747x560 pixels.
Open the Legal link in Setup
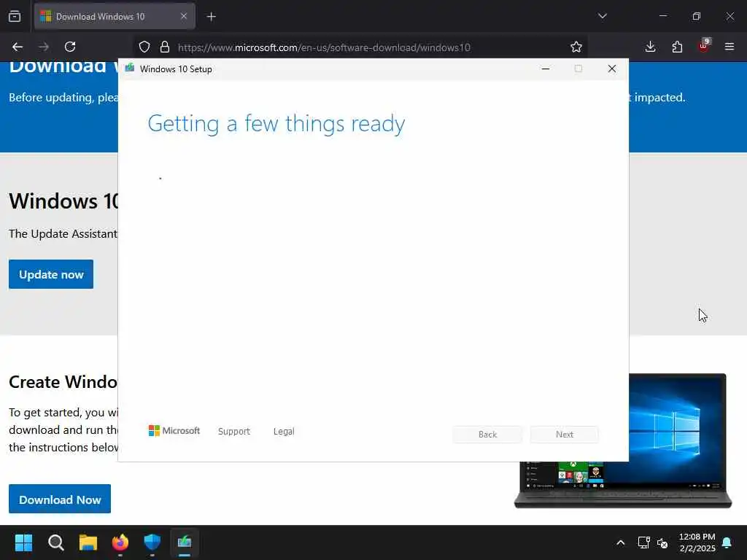click(x=284, y=432)
